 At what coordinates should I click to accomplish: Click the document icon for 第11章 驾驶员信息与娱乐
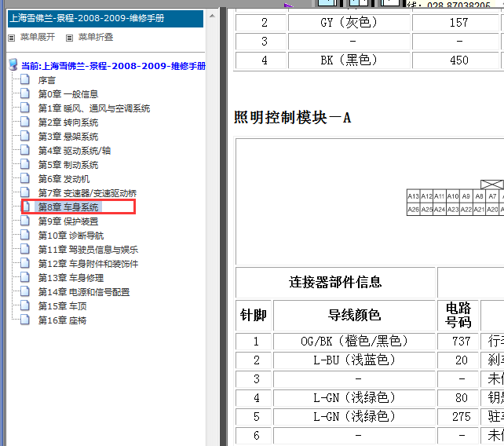pos(25,249)
